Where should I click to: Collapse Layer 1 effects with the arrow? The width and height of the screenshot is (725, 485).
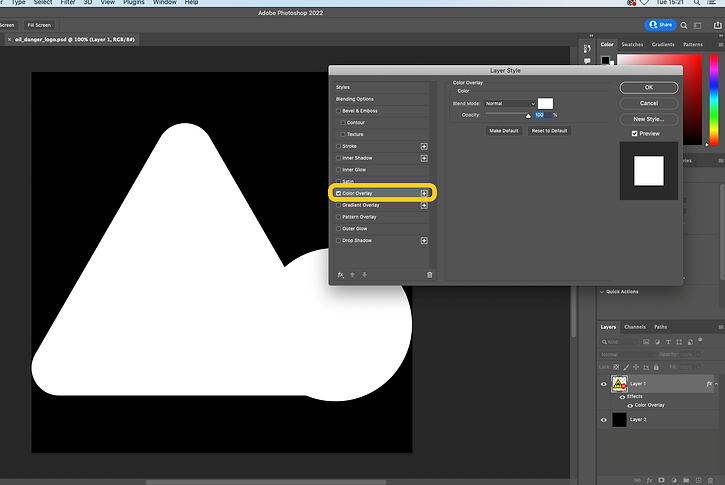coord(716,384)
